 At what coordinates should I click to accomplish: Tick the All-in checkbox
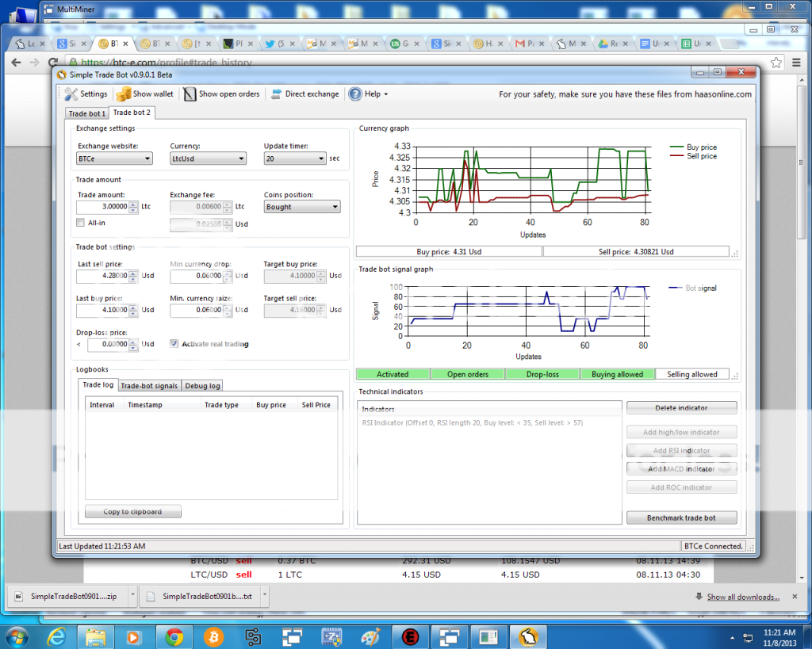pos(80,223)
